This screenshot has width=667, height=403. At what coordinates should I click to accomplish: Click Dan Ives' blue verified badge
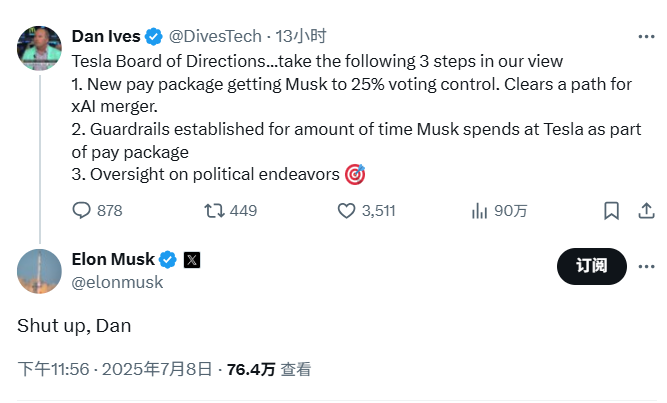coord(153,37)
